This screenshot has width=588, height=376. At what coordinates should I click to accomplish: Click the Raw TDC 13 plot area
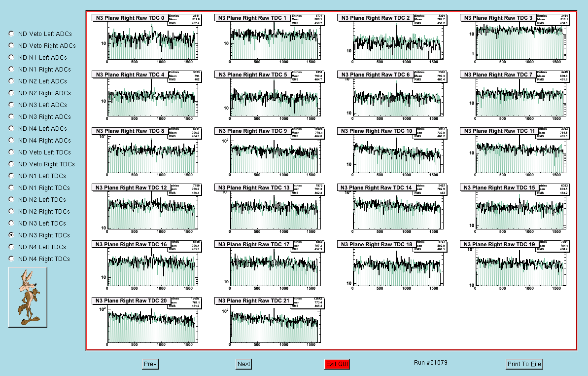pos(274,210)
